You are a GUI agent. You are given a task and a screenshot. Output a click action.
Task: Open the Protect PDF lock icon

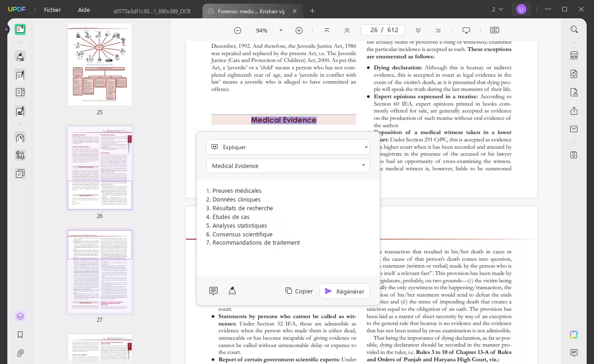pyautogui.click(x=574, y=92)
